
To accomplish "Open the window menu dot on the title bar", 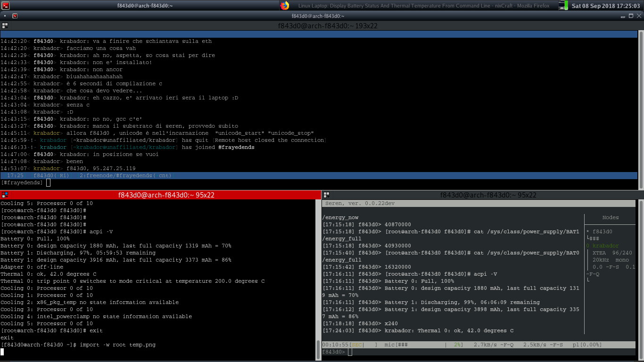I will point(5,16).
